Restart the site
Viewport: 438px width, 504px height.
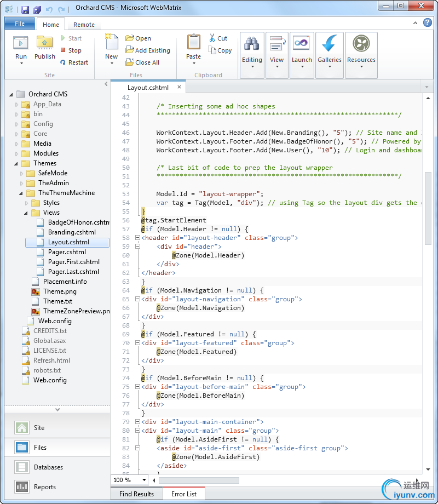coord(74,62)
